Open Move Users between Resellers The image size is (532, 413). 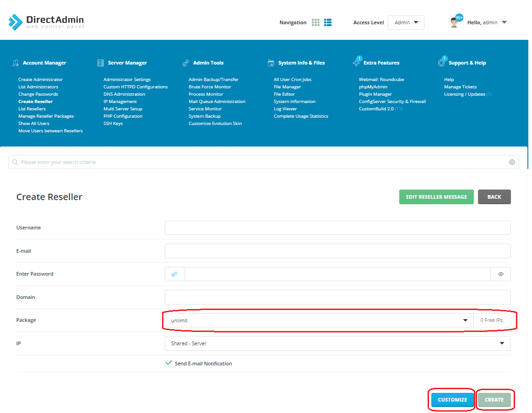coord(50,131)
